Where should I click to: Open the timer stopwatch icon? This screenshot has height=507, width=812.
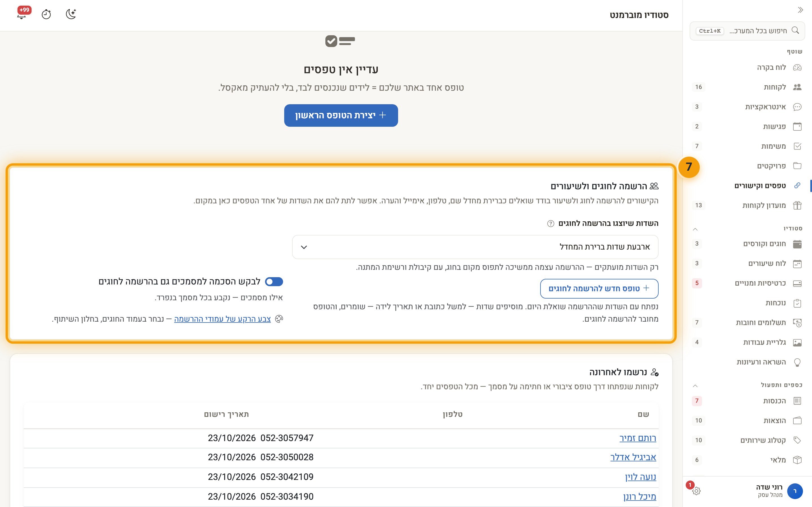point(46,14)
